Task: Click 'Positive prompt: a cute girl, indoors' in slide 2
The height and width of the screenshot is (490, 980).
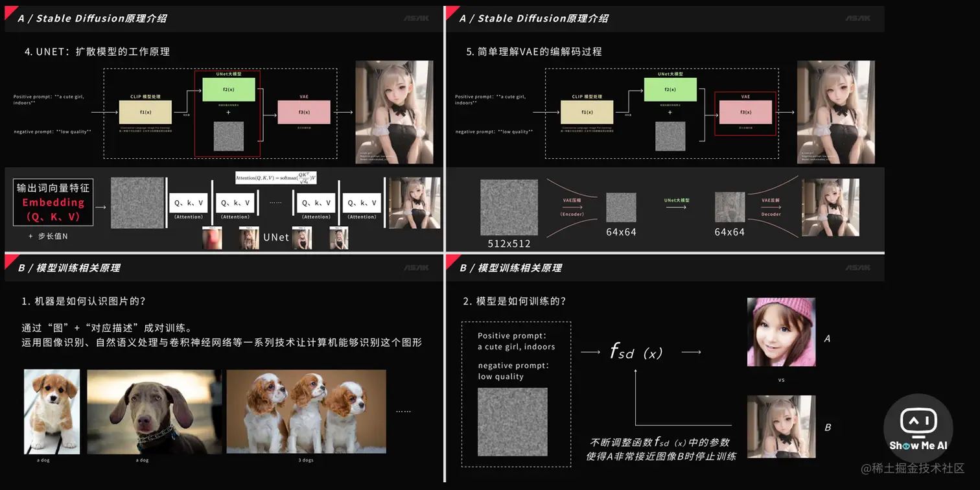Action: [x=517, y=341]
